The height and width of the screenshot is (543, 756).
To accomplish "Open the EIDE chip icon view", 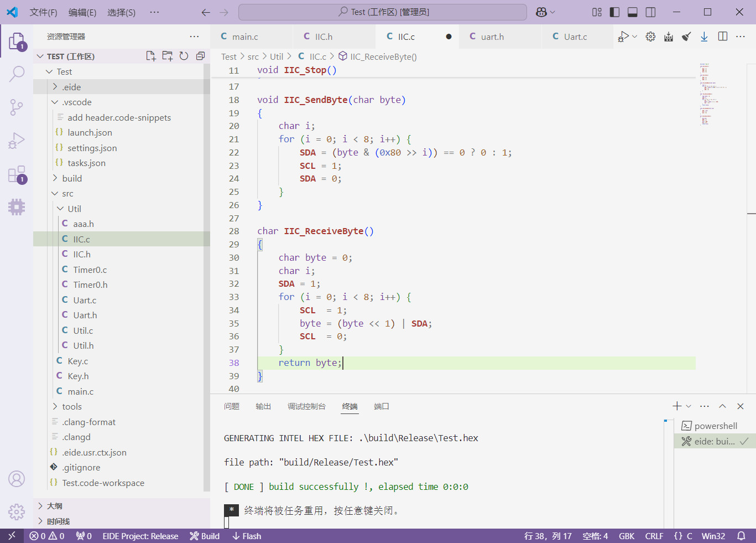I will click(17, 207).
